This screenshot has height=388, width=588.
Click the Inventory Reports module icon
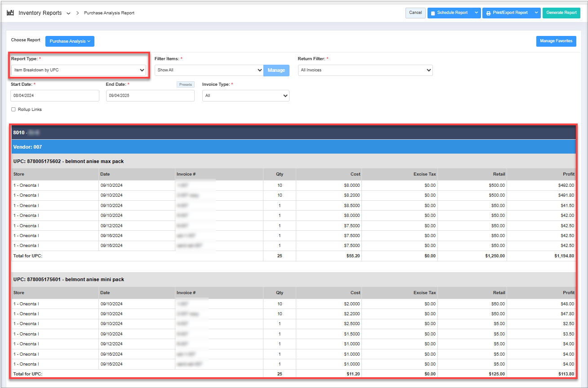pyautogui.click(x=10, y=13)
